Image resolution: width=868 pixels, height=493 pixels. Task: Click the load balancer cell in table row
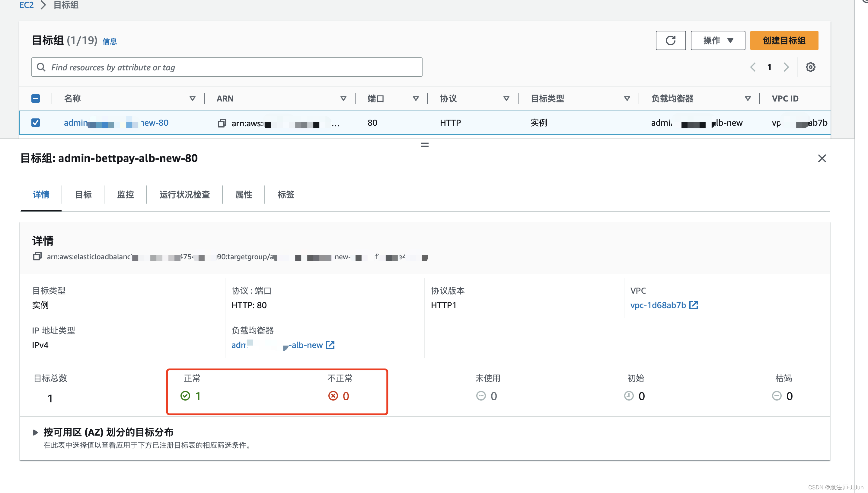(x=697, y=123)
